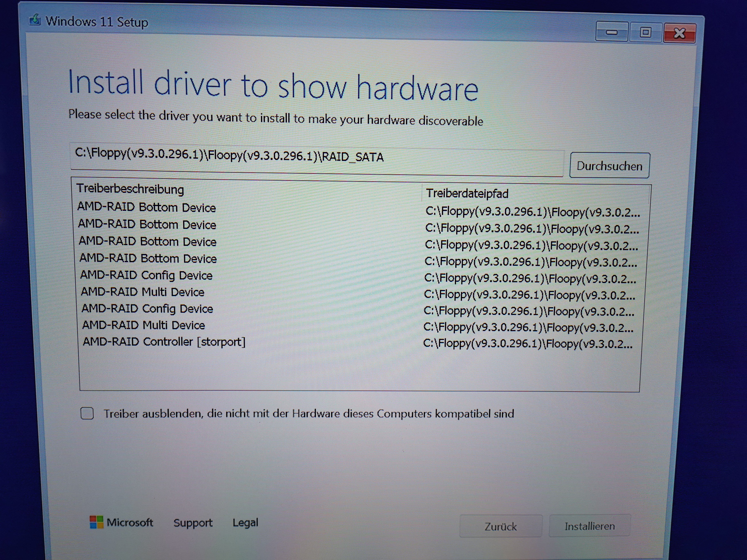Viewport: 747px width, 560px height.
Task: Click the Microsoft logo icon
Action: 96,522
